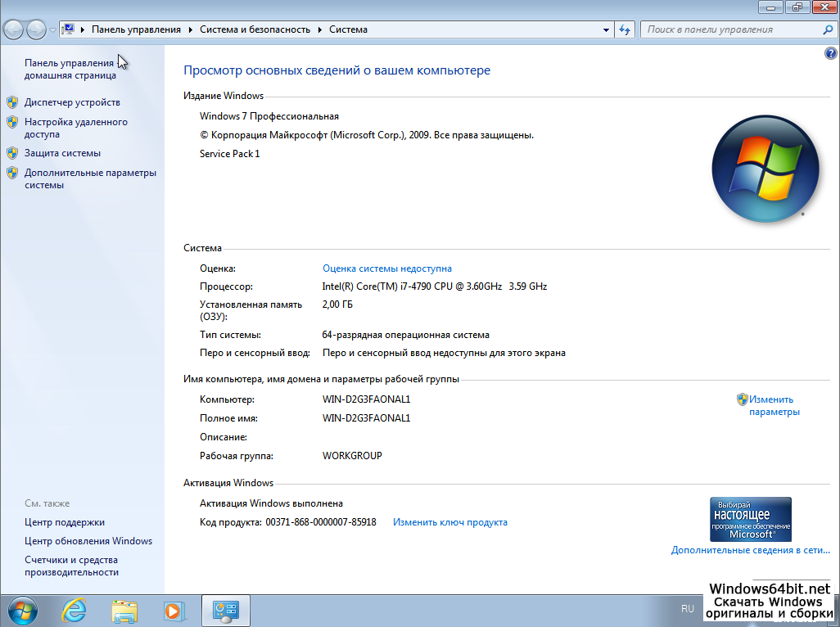Expand the root breadcrumb arrow before Панель управления
This screenshot has height=627, width=840.
click(83, 29)
